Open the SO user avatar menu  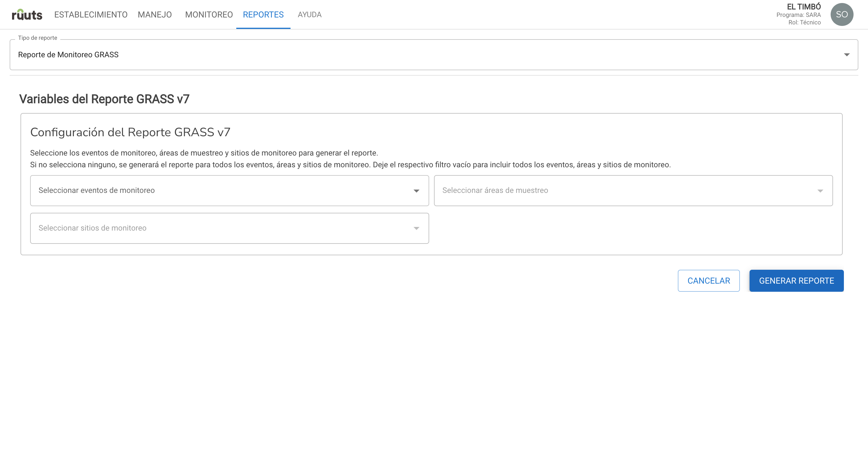tap(842, 14)
